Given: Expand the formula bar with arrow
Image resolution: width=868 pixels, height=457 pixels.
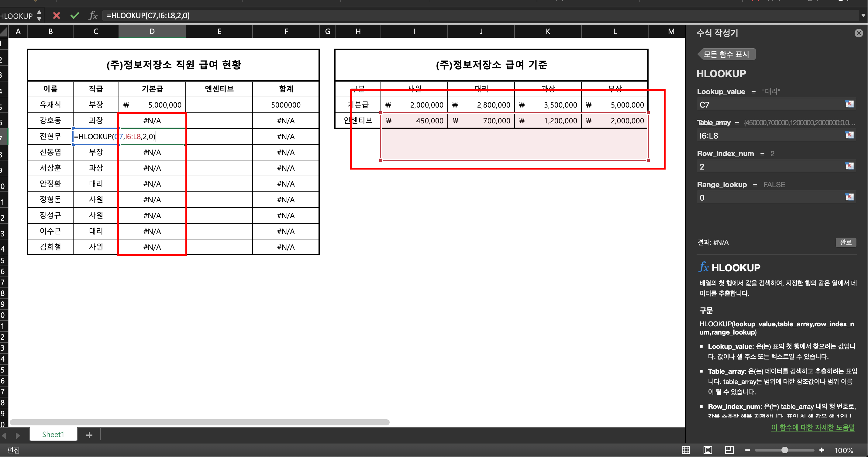Looking at the screenshot, I should [x=863, y=15].
